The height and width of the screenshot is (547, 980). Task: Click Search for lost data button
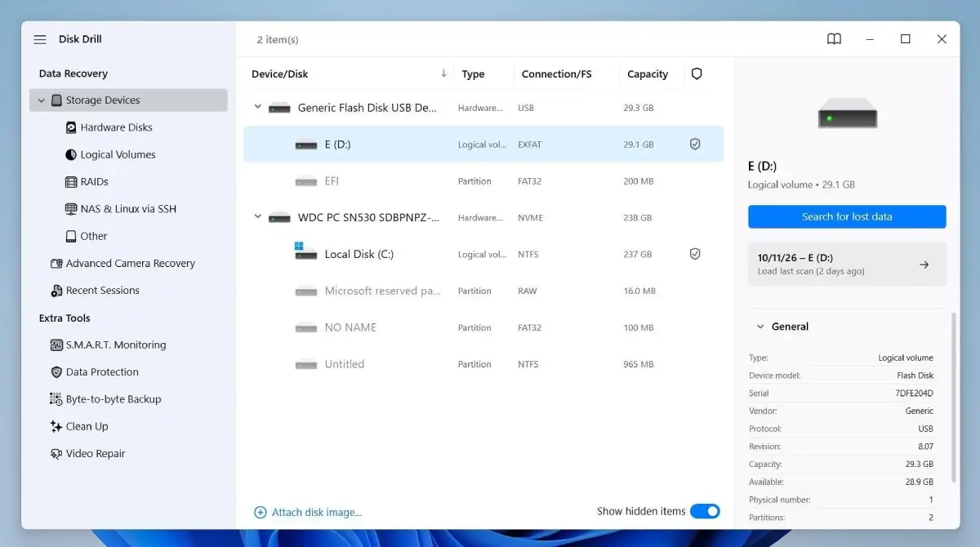click(847, 216)
